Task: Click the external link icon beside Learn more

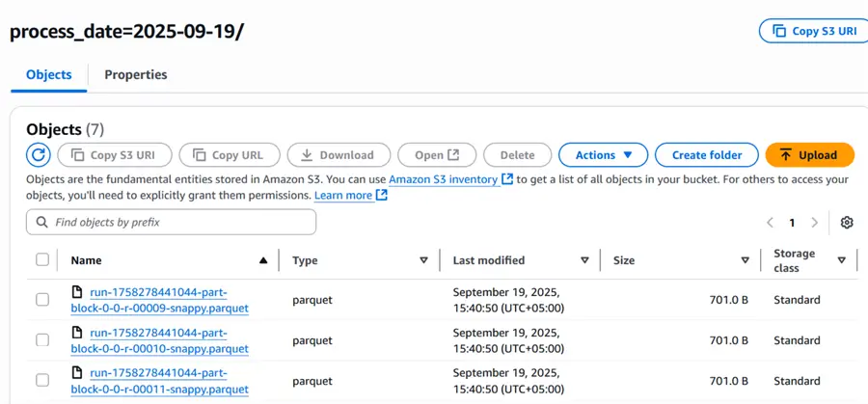Action: [381, 196]
